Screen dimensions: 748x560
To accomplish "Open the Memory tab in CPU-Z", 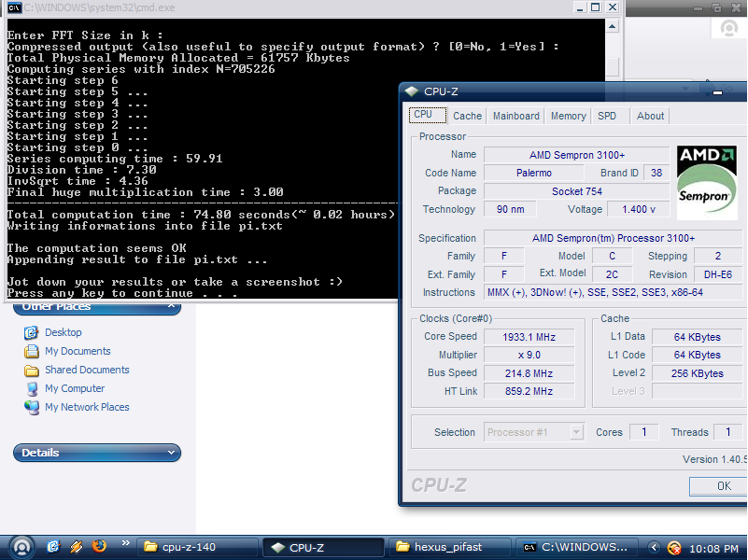I will click(x=568, y=116).
